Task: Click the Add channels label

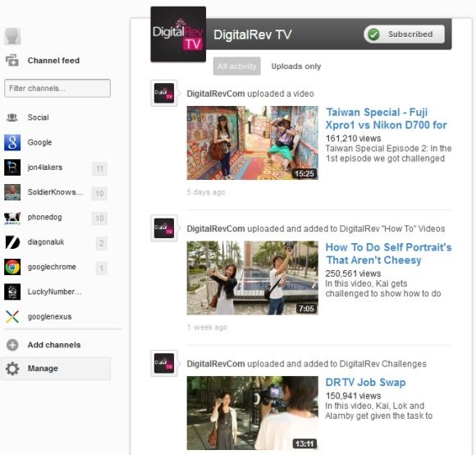Action: click(x=54, y=345)
